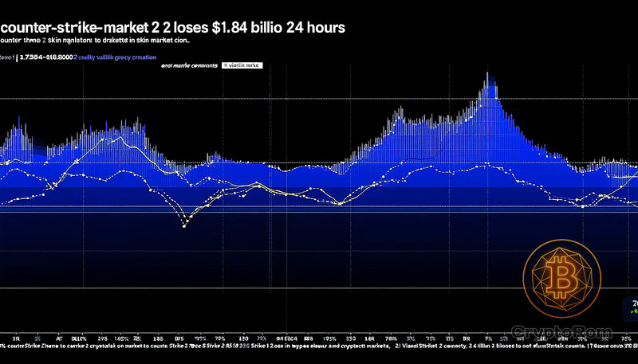Select the white highlighted legend label box
The height and width of the screenshot is (364, 638).
242,65
